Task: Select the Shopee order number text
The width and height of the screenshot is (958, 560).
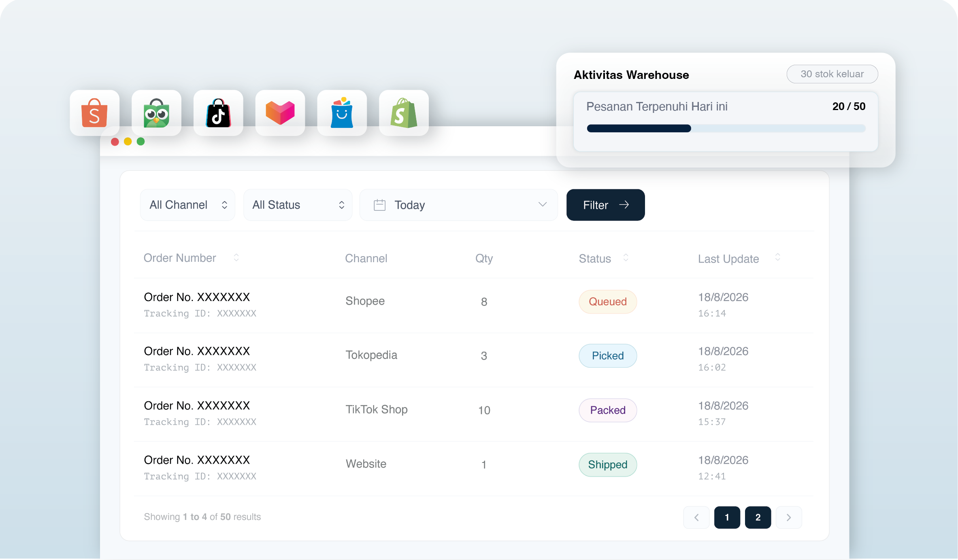Action: coord(197,297)
